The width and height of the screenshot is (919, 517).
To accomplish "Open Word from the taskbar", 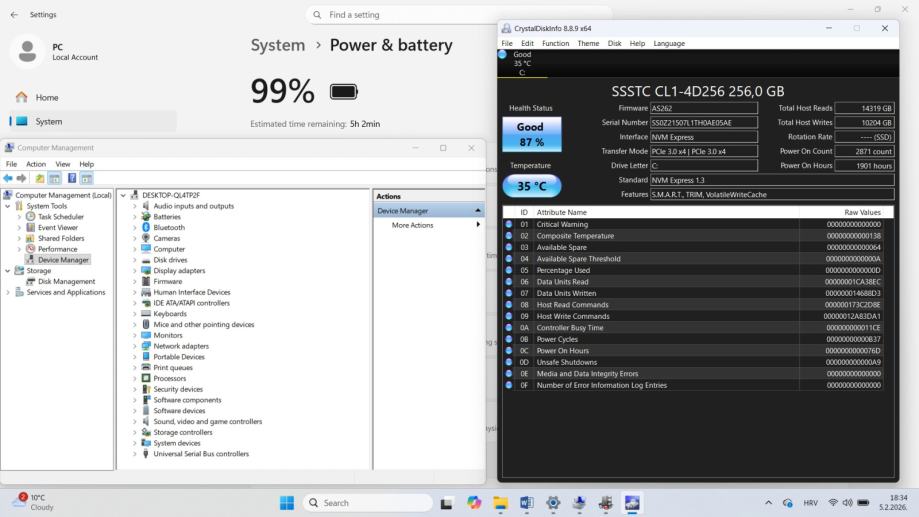I will 526,503.
